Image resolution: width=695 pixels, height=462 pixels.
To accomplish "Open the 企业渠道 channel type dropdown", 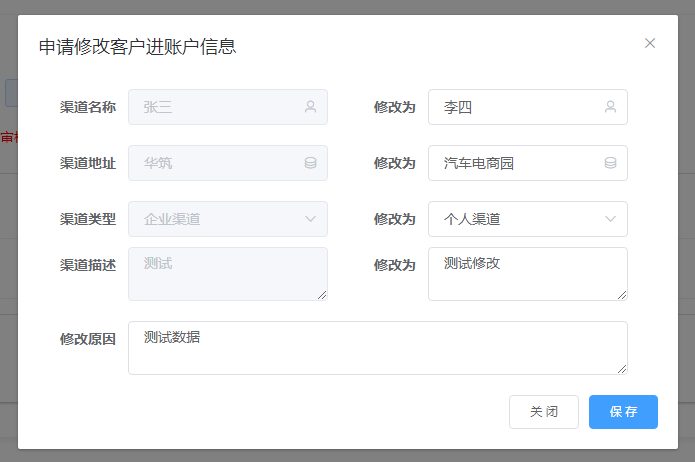I will point(227,219).
